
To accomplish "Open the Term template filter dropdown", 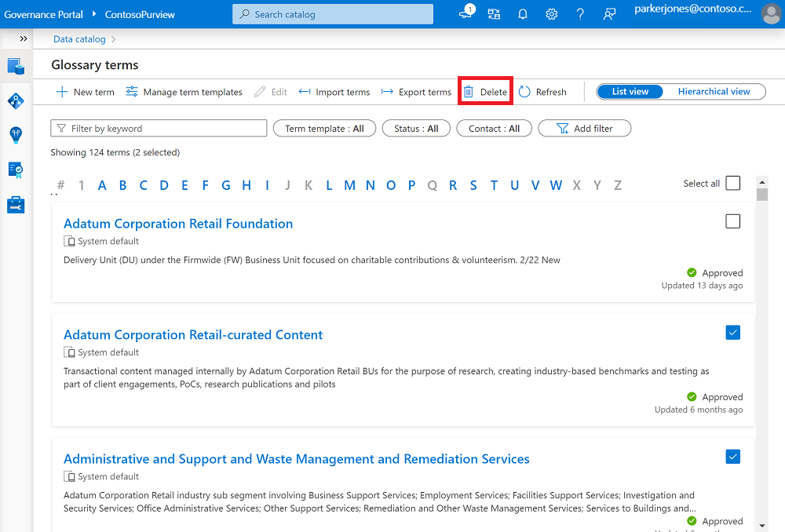I will (324, 129).
